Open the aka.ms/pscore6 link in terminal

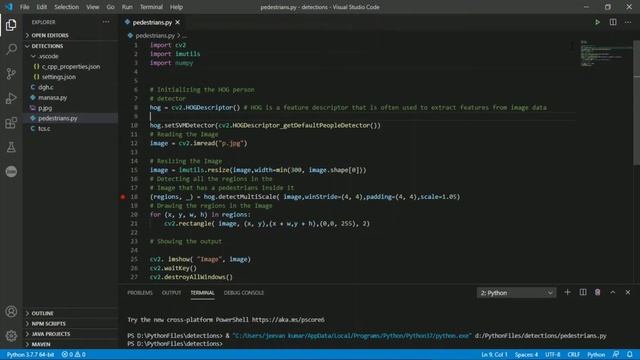[288, 320]
